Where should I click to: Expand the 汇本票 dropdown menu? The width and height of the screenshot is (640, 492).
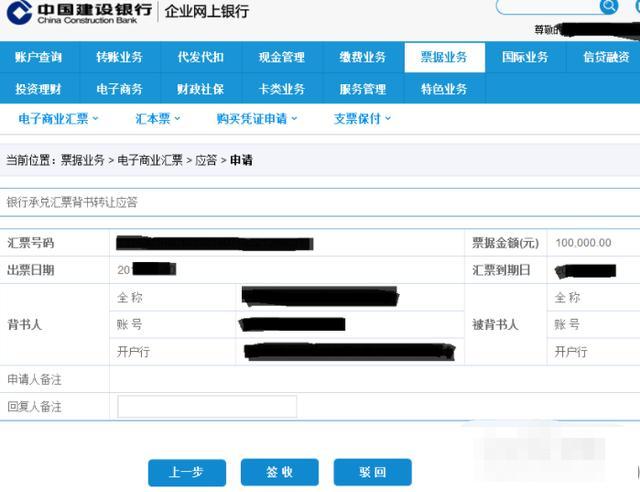158,118
